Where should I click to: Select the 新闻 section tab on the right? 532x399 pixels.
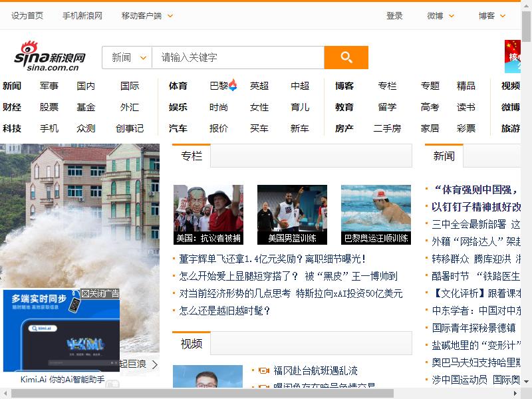pos(444,156)
